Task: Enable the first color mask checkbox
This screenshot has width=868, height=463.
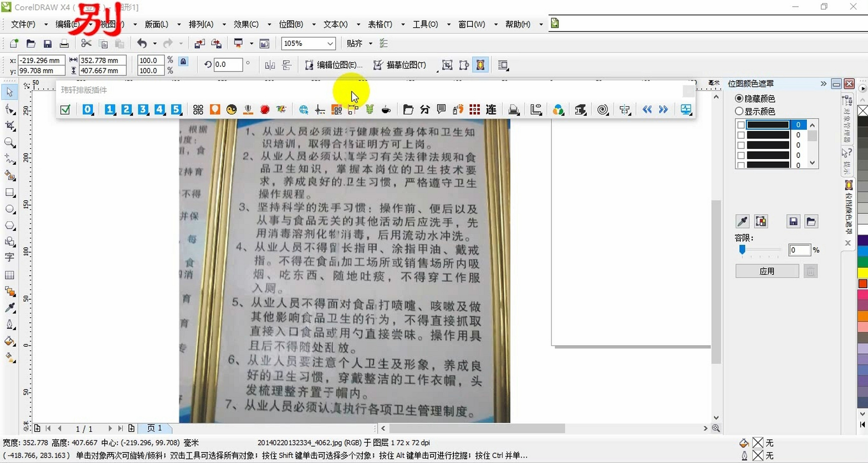Action: coord(741,124)
